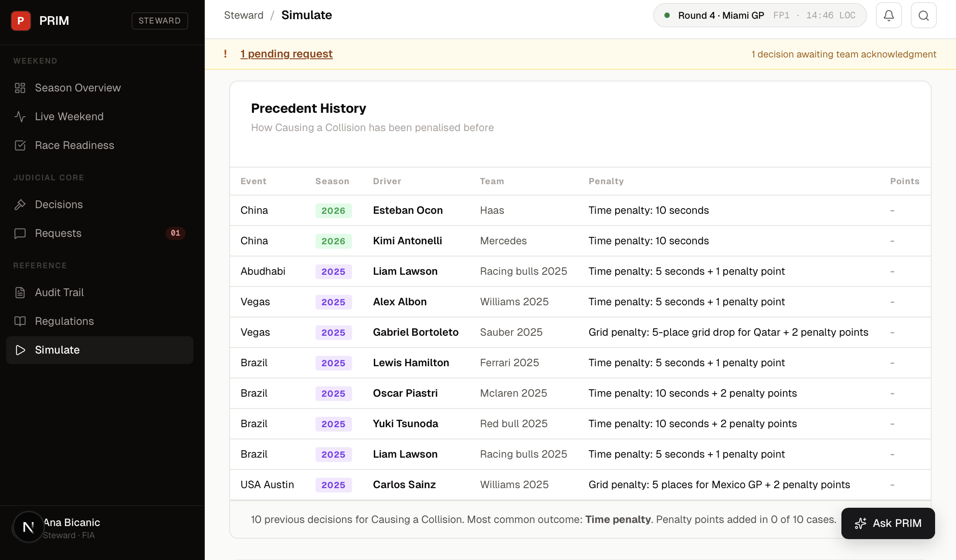
Task: Click the 01 badge next to Requests
Action: click(176, 233)
